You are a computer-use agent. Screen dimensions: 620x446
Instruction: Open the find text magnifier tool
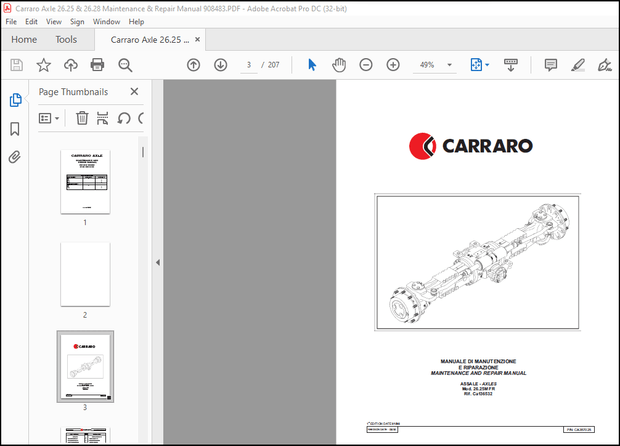[125, 65]
